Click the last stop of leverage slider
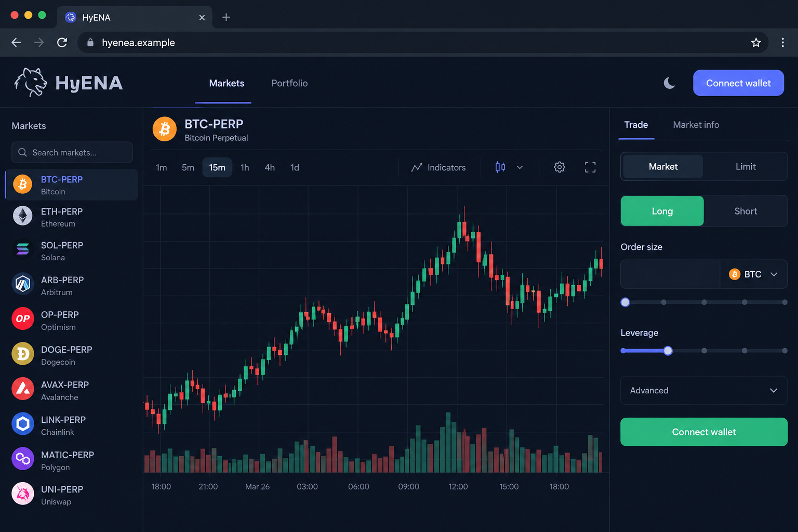Image resolution: width=798 pixels, height=532 pixels. pyautogui.click(x=784, y=351)
